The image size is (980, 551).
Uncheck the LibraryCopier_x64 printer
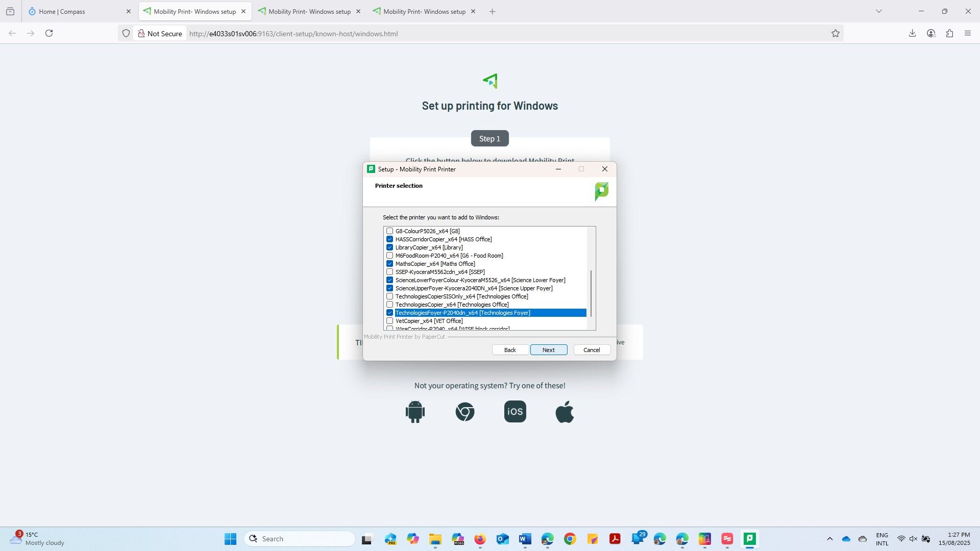[x=390, y=247]
